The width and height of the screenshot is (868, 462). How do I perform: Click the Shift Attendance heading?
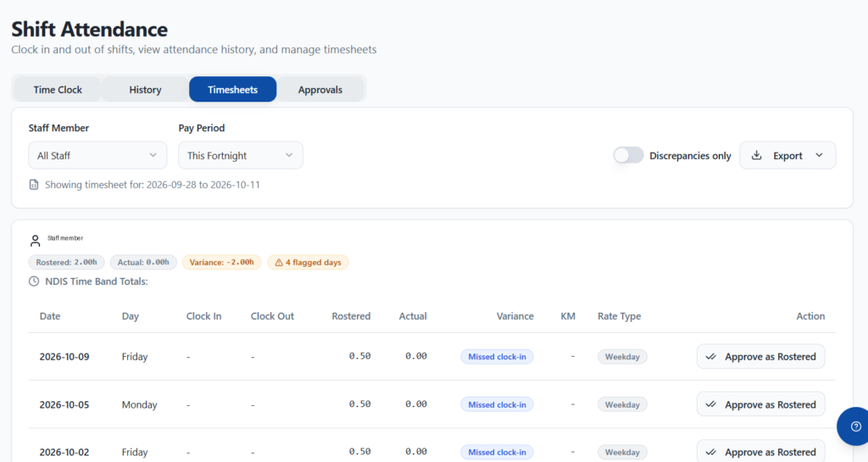[90, 29]
